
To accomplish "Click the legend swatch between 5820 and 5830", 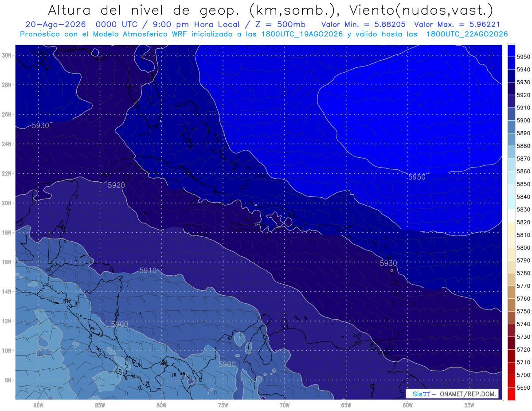I will pyautogui.click(x=511, y=216).
